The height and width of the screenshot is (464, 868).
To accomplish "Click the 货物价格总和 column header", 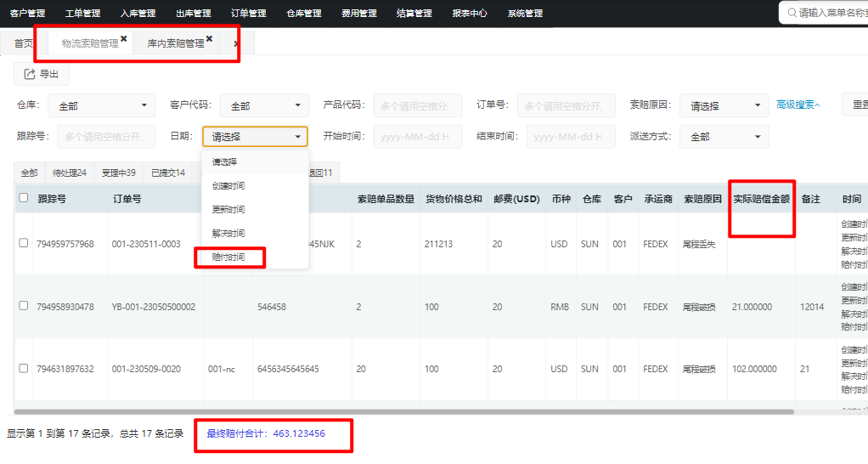I will pyautogui.click(x=454, y=199).
